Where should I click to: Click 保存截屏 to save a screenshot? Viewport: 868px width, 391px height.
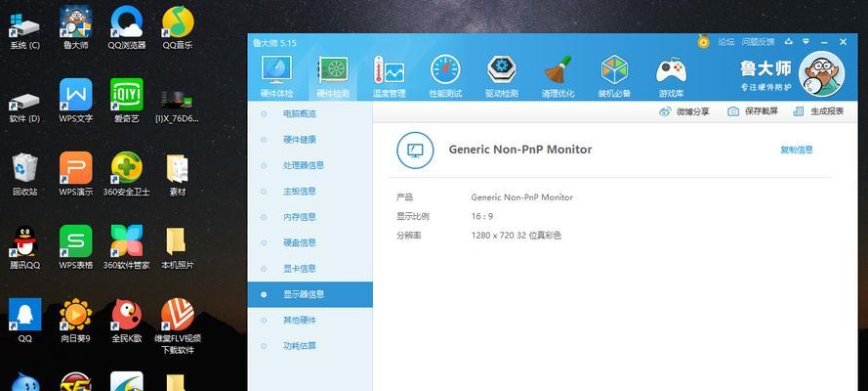point(753,111)
